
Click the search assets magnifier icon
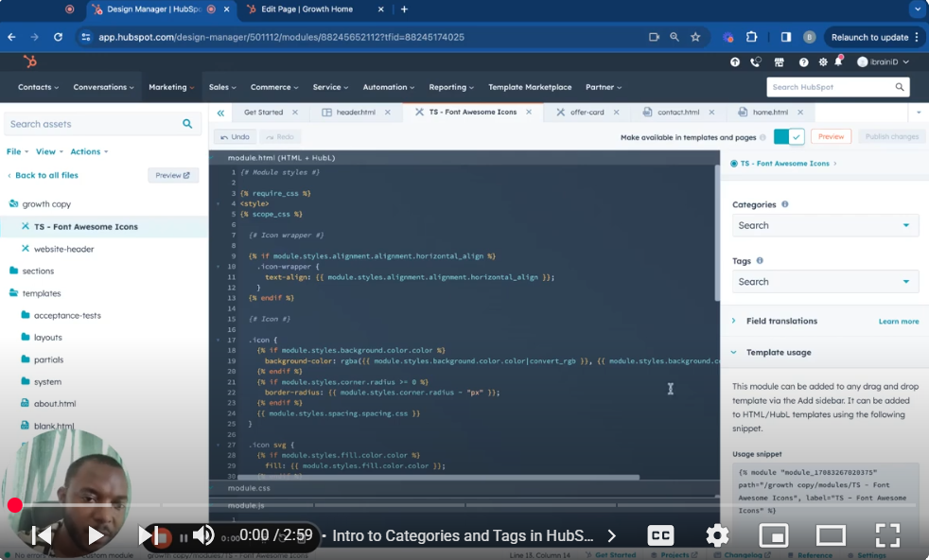tap(187, 124)
